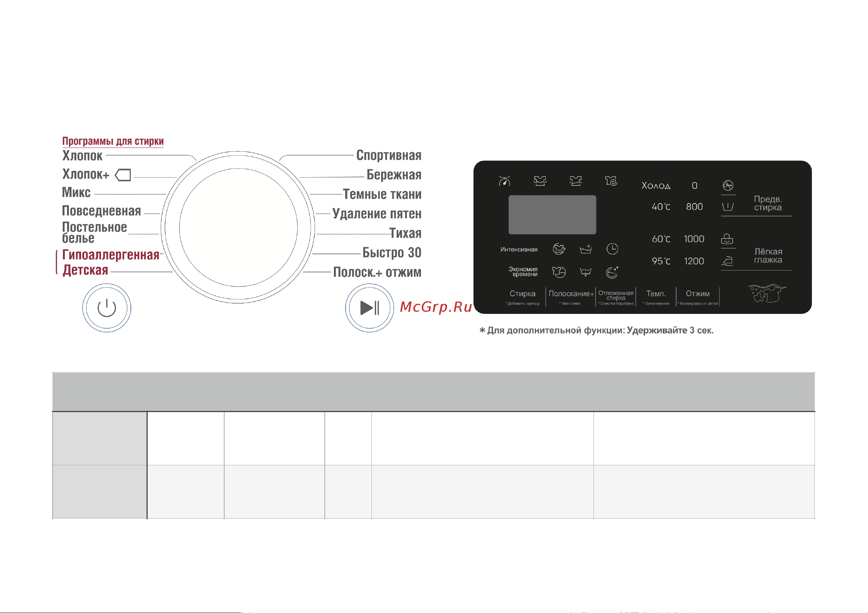This screenshot has height=613, width=868.
Task: Click the Лёгкая глажка label
Action: [x=768, y=256]
